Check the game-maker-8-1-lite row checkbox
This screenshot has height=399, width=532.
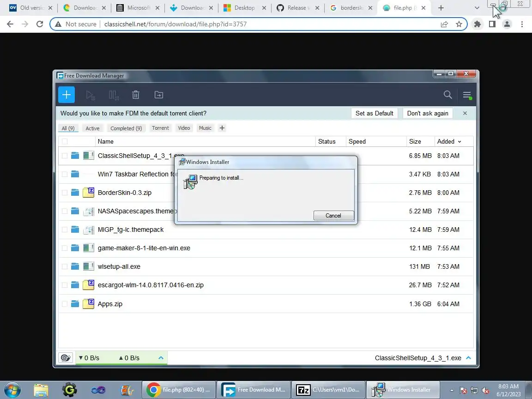(65, 248)
